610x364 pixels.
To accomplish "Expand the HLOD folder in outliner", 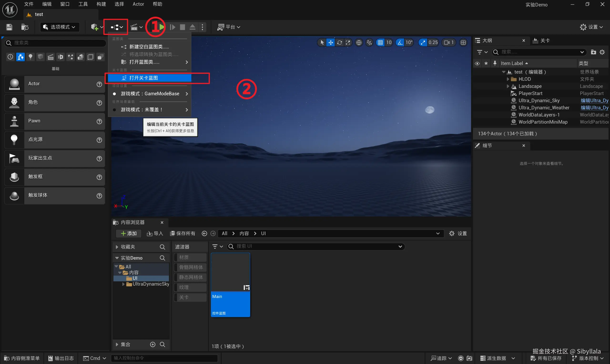I will (508, 79).
